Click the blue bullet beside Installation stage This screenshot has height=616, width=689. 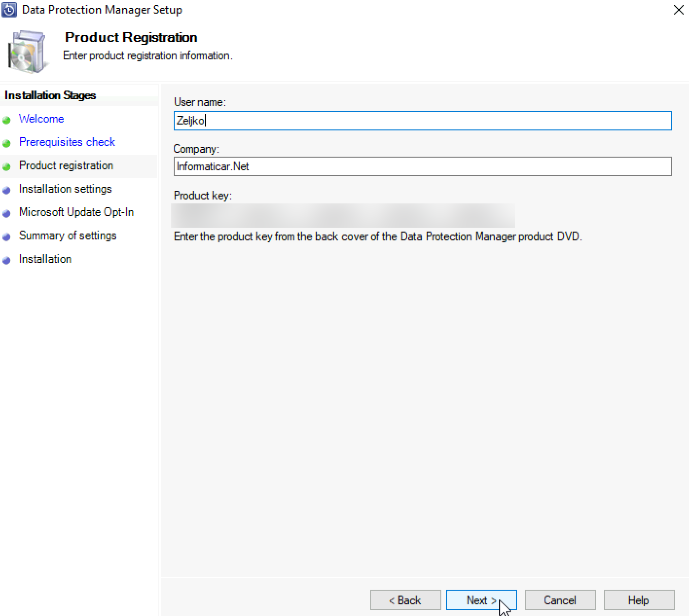point(6,260)
